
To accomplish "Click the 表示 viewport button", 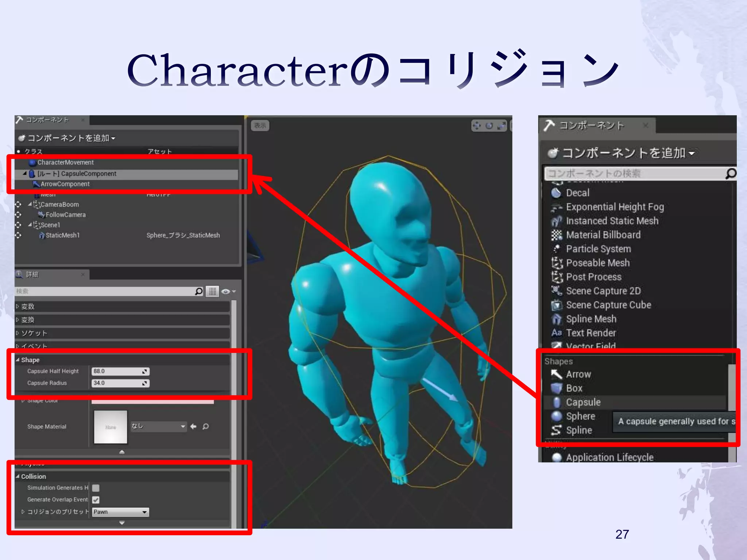I will coord(260,125).
